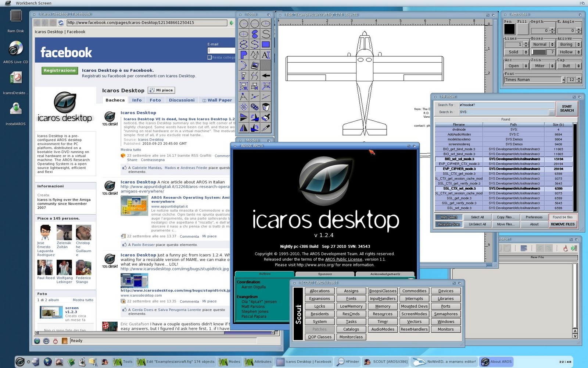Screen dimensions: 588x368
Task: Click the Icaros eye start button in taskbar
Action: point(20,362)
